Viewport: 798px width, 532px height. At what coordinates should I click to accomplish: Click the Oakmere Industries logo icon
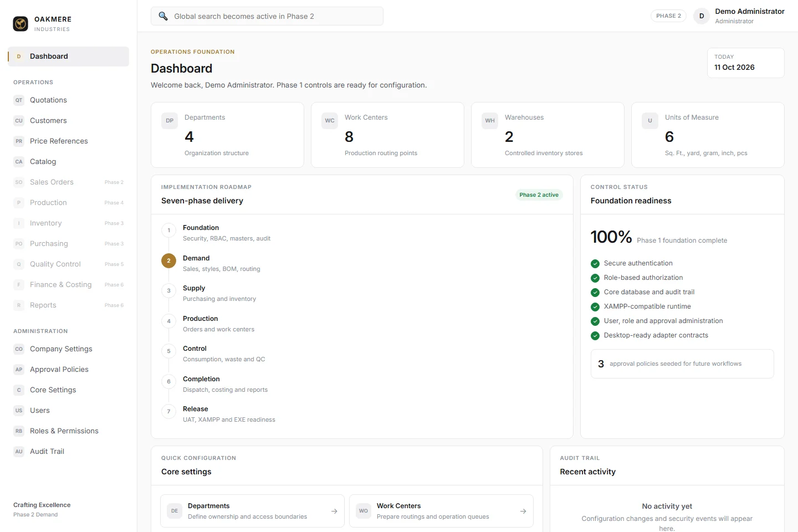point(21,24)
